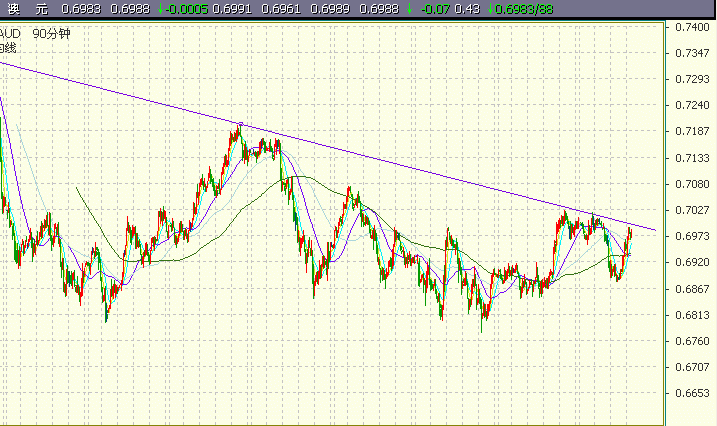Click the 0.6707 price axis label
Image resolution: width=717 pixels, height=426 pixels.
click(692, 367)
